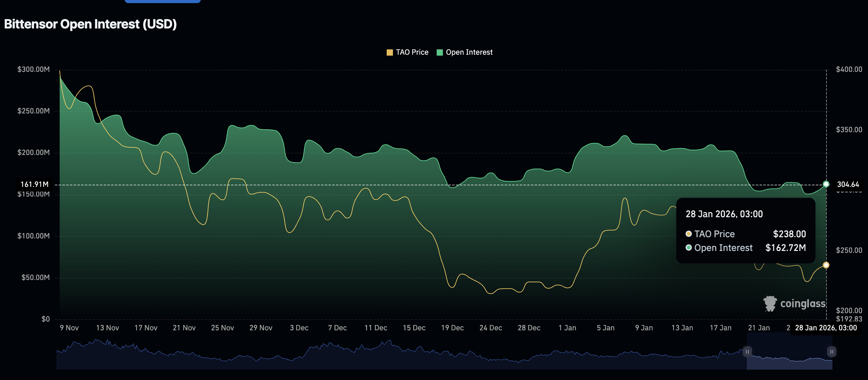Image resolution: width=868 pixels, height=380 pixels.
Task: Click the yellow TAO Price legend swatch
Action: (389, 52)
